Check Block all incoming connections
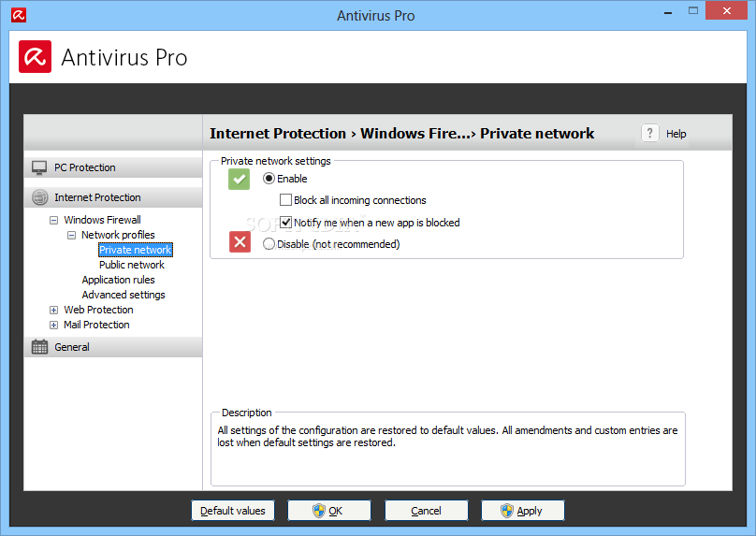This screenshot has height=536, width=756. tap(286, 199)
